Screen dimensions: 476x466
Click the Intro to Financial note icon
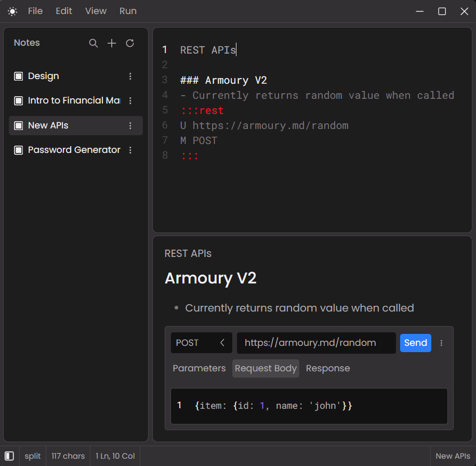click(19, 100)
